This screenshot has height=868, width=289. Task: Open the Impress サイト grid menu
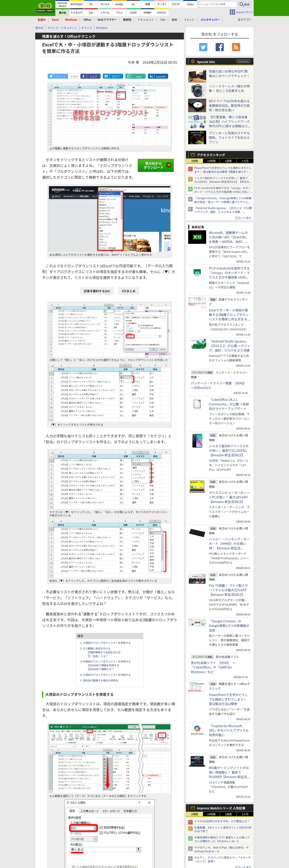click(241, 12)
